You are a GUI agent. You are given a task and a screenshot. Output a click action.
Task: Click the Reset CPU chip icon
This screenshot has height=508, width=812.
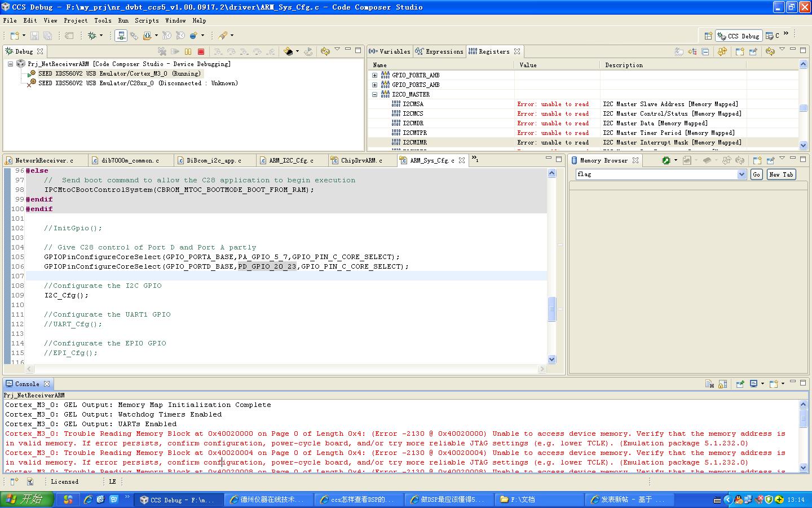tap(289, 51)
